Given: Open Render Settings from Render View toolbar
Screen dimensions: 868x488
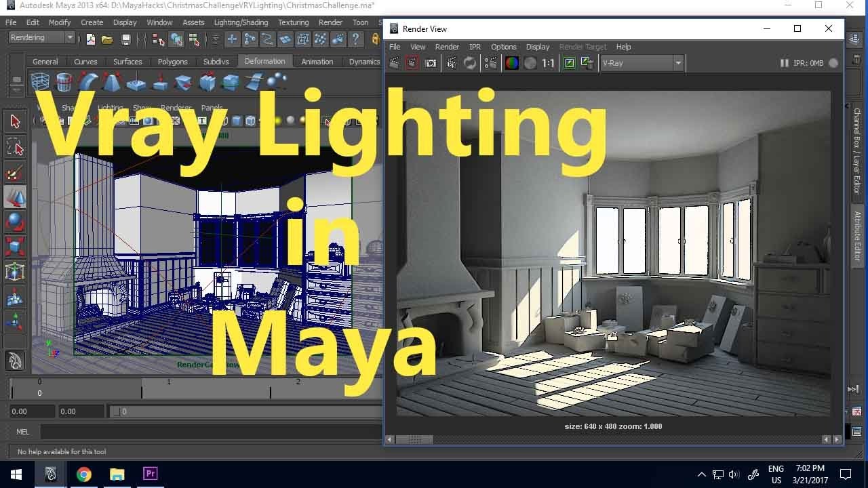Looking at the screenshot, I should (491, 63).
